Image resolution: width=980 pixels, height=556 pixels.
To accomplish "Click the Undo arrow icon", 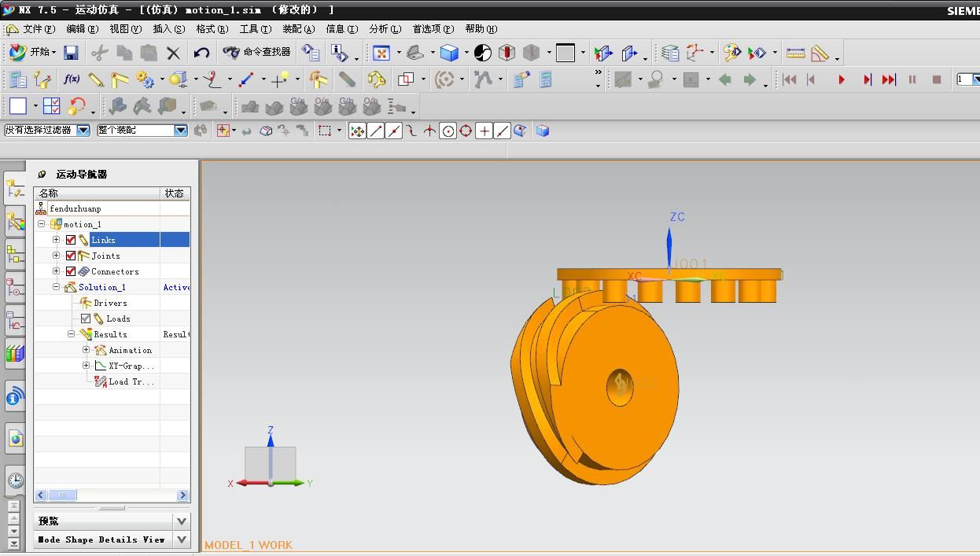I will click(x=201, y=53).
